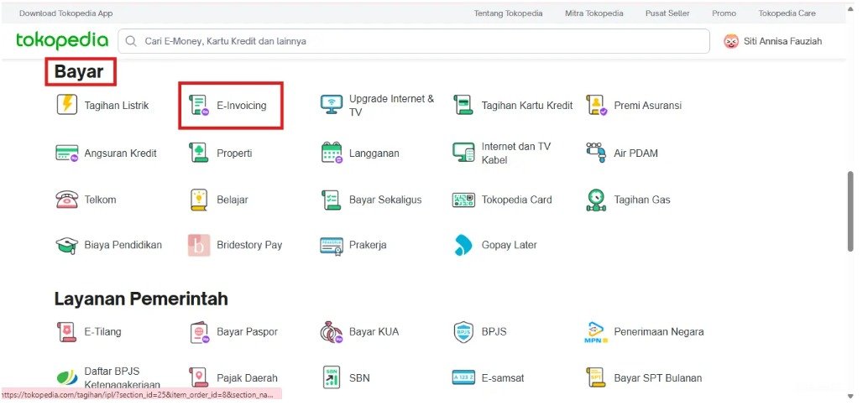Go to Tokopedia home via logo

(x=62, y=40)
